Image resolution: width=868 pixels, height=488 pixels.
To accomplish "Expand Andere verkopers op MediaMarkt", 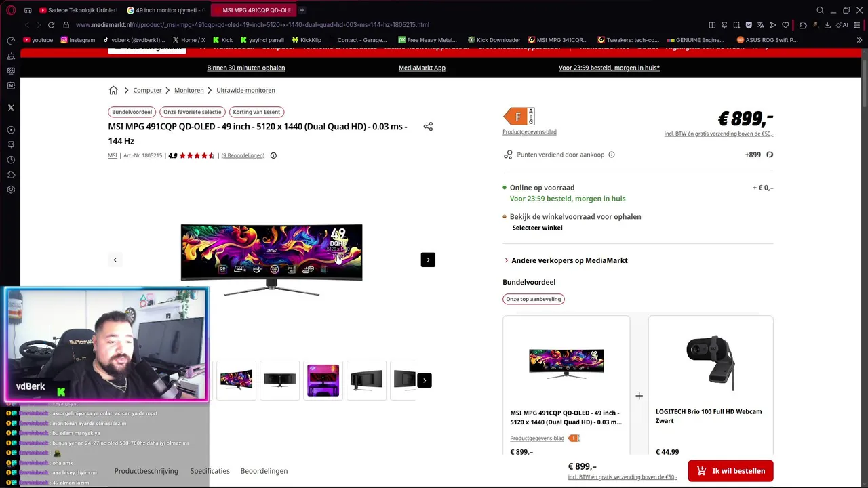I will [566, 260].
